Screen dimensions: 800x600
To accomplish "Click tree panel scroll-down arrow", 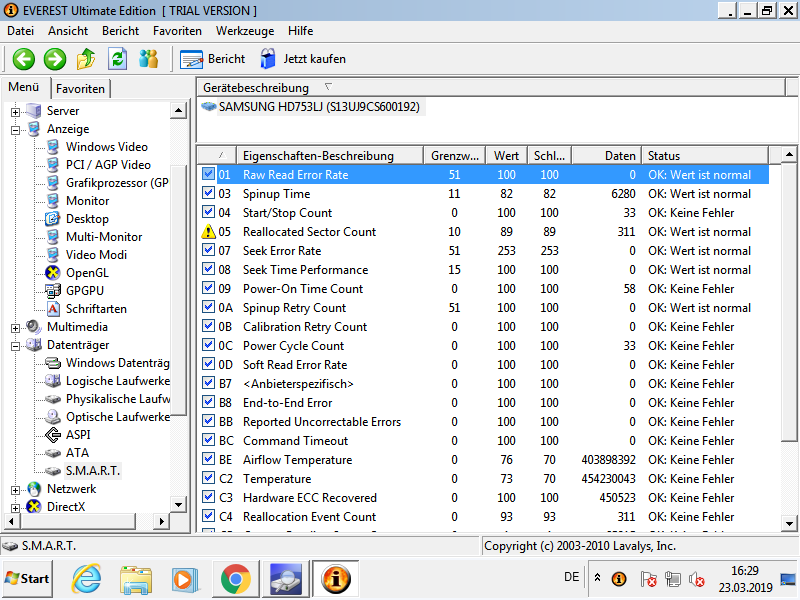I will pyautogui.click(x=178, y=505).
